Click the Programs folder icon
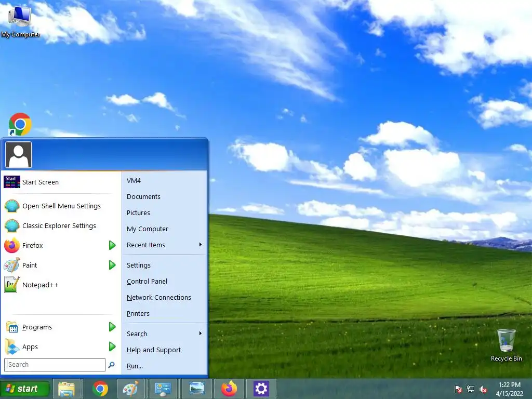532x399 pixels. 12,327
